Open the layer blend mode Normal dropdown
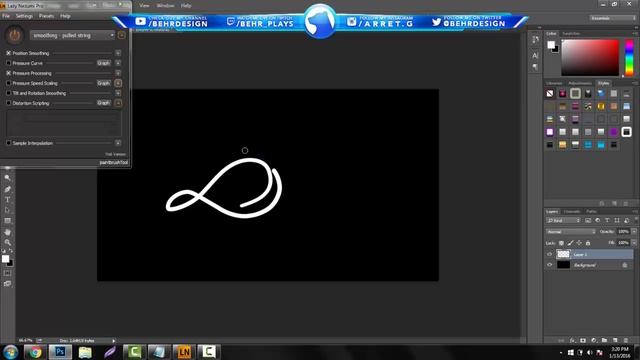640x360 pixels. click(x=571, y=232)
